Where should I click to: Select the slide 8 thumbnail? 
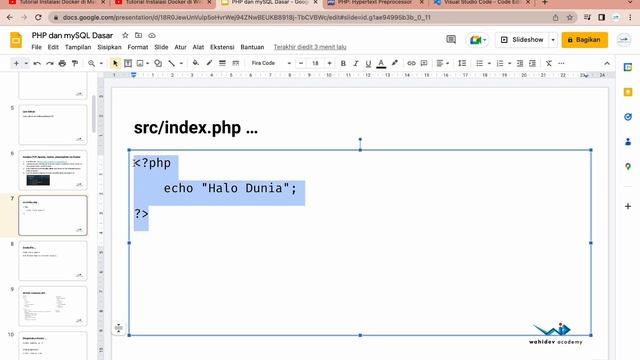pyautogui.click(x=53, y=261)
